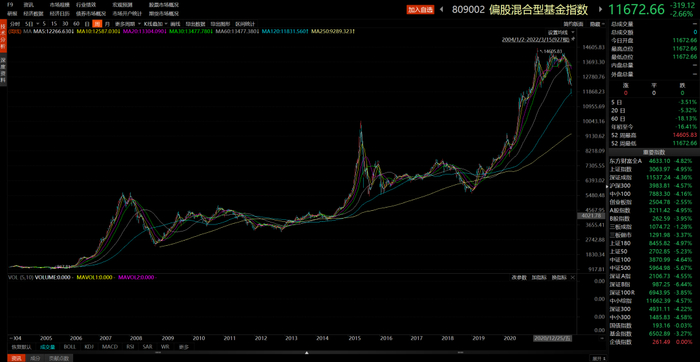
Task: Select the WR indicator tab
Action: coord(165,346)
